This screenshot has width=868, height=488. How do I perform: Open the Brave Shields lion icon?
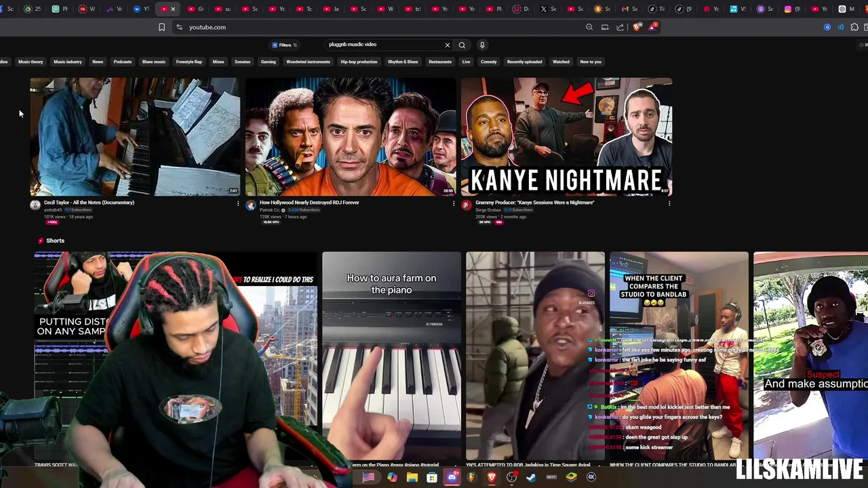click(x=637, y=27)
